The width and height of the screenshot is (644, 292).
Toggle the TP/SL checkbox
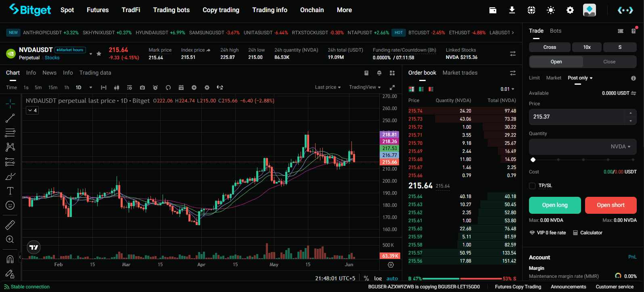click(532, 186)
